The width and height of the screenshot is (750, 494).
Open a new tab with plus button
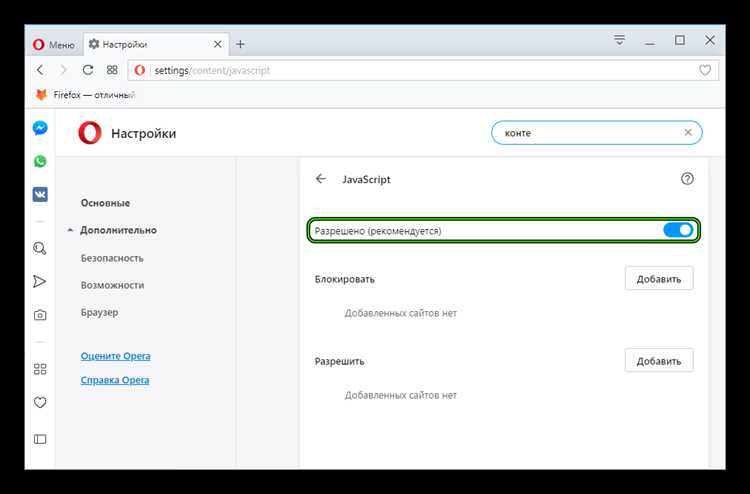click(240, 44)
